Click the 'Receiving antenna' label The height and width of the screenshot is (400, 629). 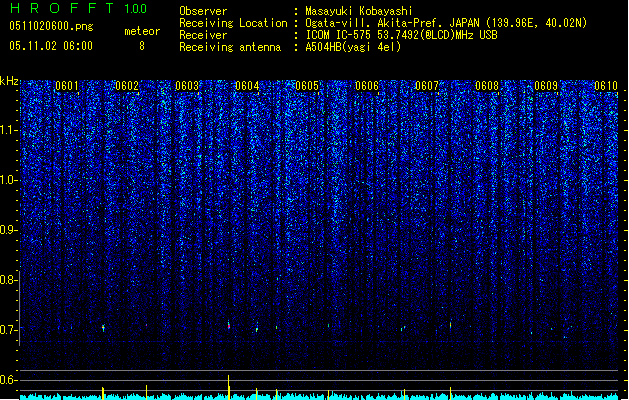pyautogui.click(x=230, y=47)
